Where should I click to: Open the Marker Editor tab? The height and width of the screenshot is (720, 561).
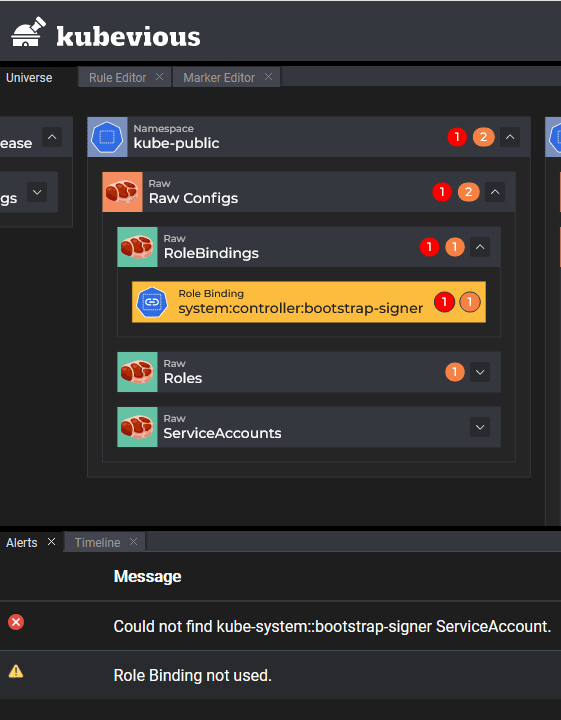coord(219,78)
